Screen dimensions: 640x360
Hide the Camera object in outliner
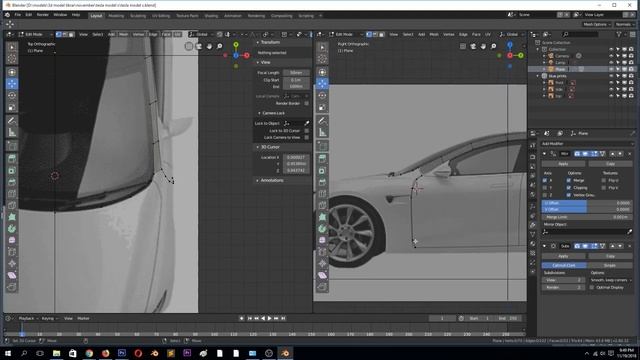[x=611, y=56]
